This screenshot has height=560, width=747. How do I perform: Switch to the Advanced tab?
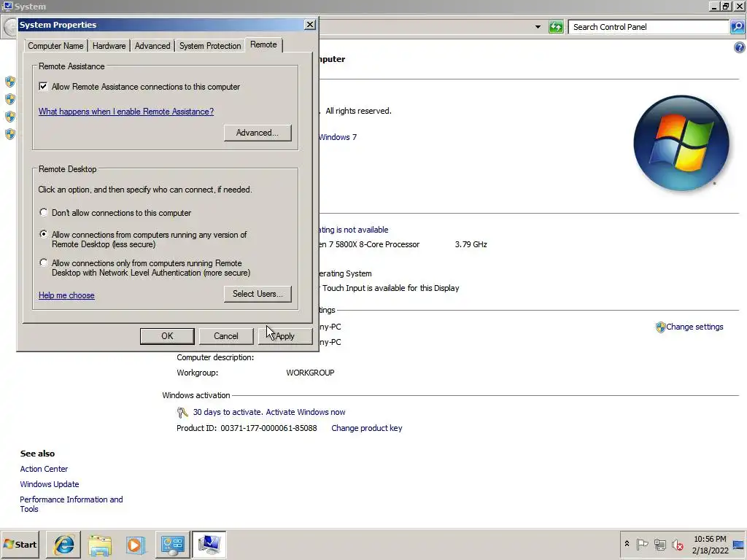(152, 46)
